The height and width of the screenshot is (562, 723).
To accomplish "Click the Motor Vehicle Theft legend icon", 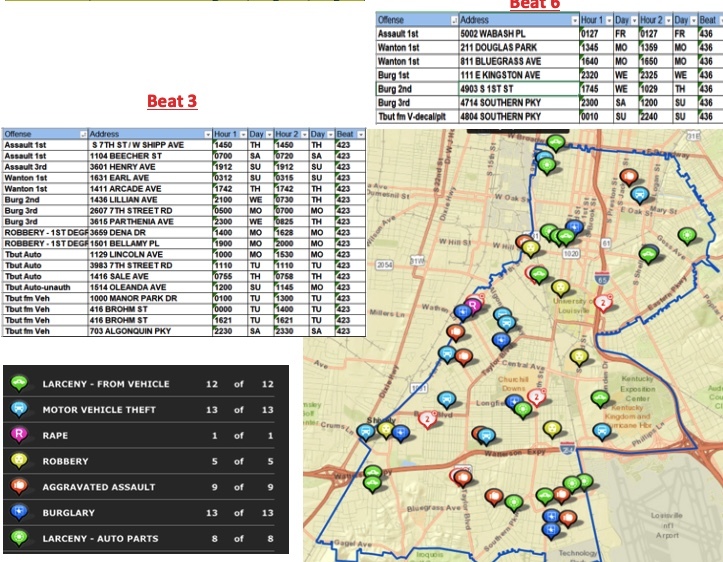I will coord(17,410).
